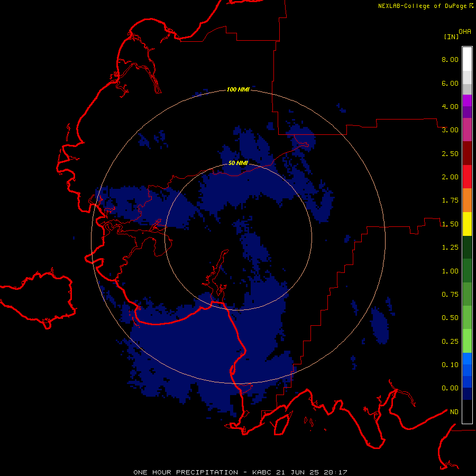Click the 0.10 legend value
Screen dimensions: 476x476
coord(450,365)
